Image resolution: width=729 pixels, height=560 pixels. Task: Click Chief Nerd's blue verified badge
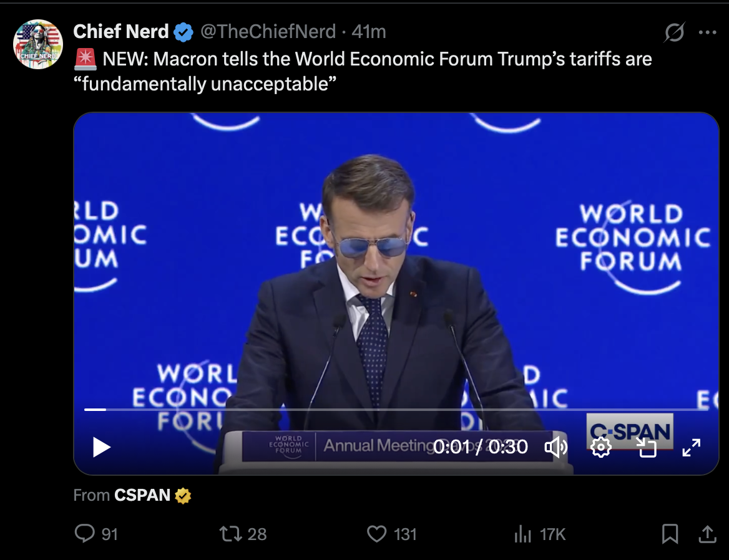pyautogui.click(x=183, y=32)
